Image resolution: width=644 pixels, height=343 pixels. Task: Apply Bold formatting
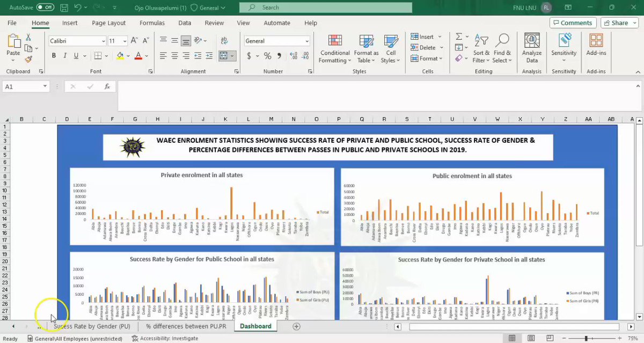(54, 56)
